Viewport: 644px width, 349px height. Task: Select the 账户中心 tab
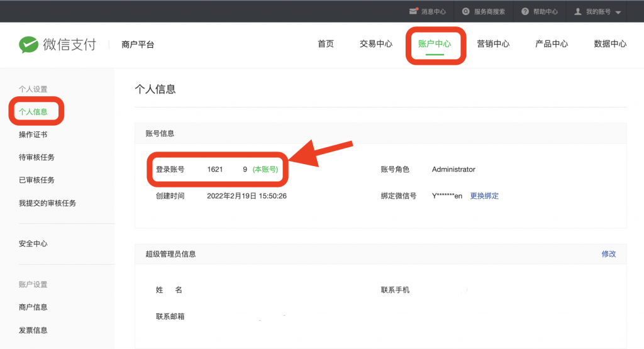435,44
